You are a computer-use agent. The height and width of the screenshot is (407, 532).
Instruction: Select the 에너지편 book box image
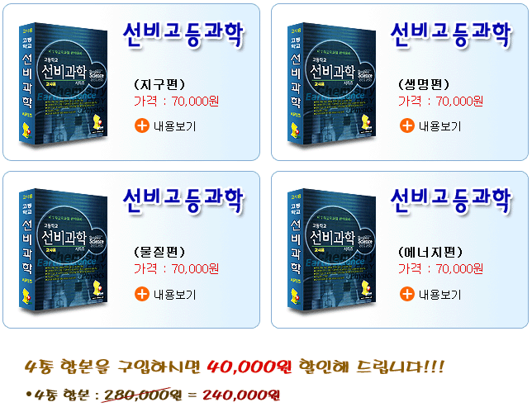(331, 249)
